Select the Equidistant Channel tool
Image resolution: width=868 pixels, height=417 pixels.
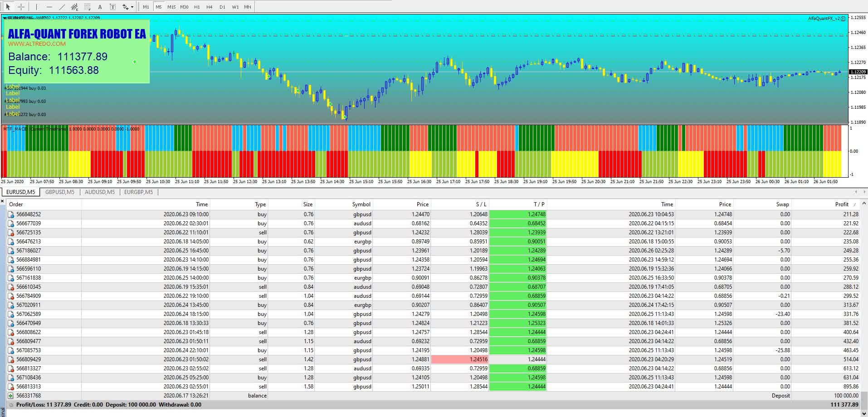coord(74,7)
